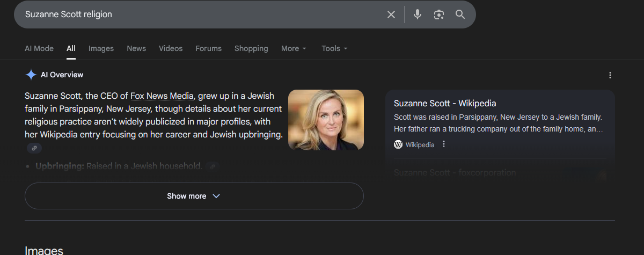Click the Suzanne Scott portrait thumbnail
Screen dimensions: 644x255
[326, 120]
